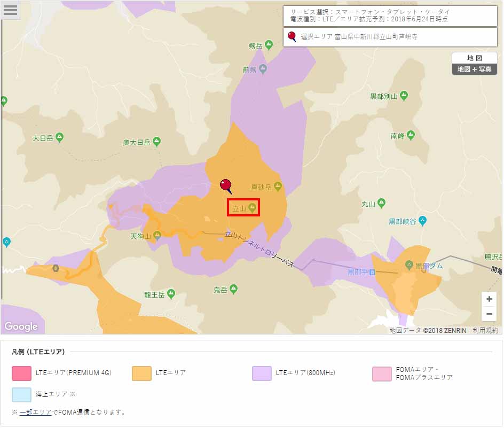Open the 一部エリア link
The image size is (504, 428).
pyautogui.click(x=35, y=412)
